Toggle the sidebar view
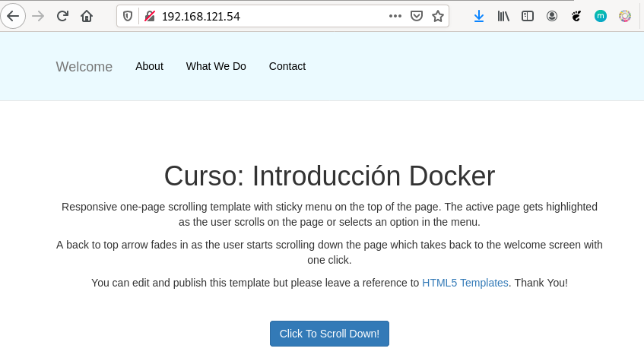 (x=528, y=16)
